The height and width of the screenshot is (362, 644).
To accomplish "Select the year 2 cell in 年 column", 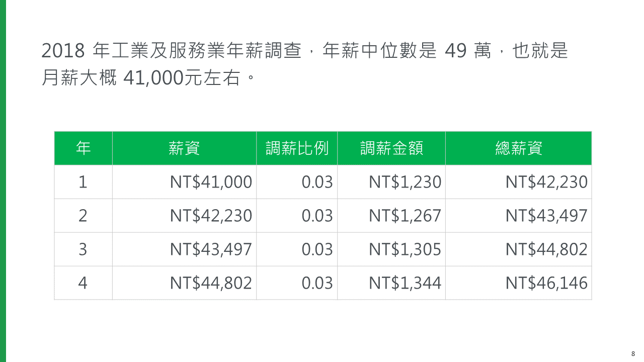I will point(83,216).
